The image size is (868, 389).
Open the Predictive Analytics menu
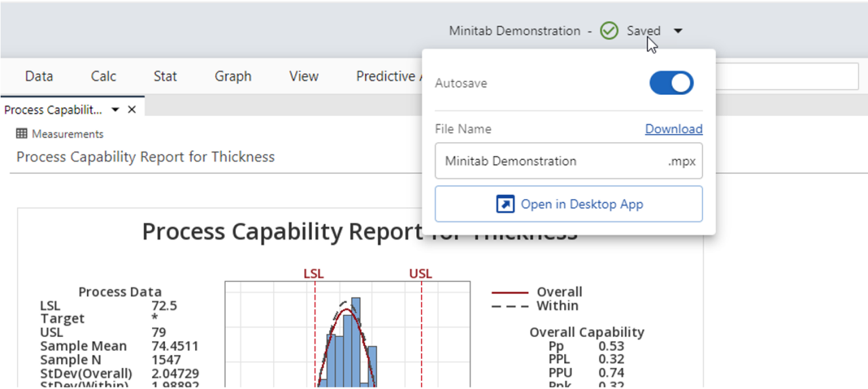387,77
